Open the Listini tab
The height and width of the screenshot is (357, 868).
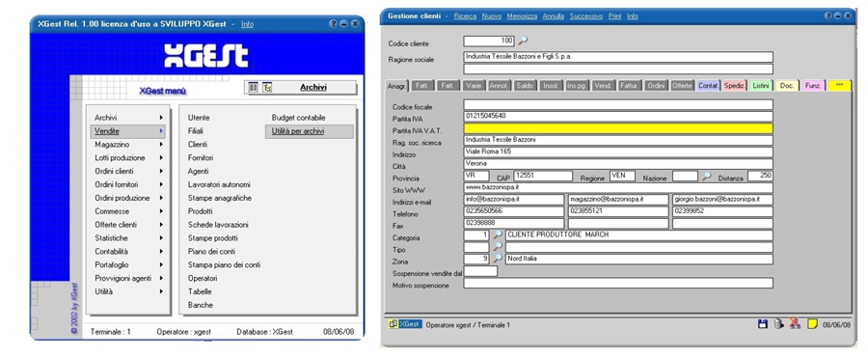pyautogui.click(x=761, y=86)
